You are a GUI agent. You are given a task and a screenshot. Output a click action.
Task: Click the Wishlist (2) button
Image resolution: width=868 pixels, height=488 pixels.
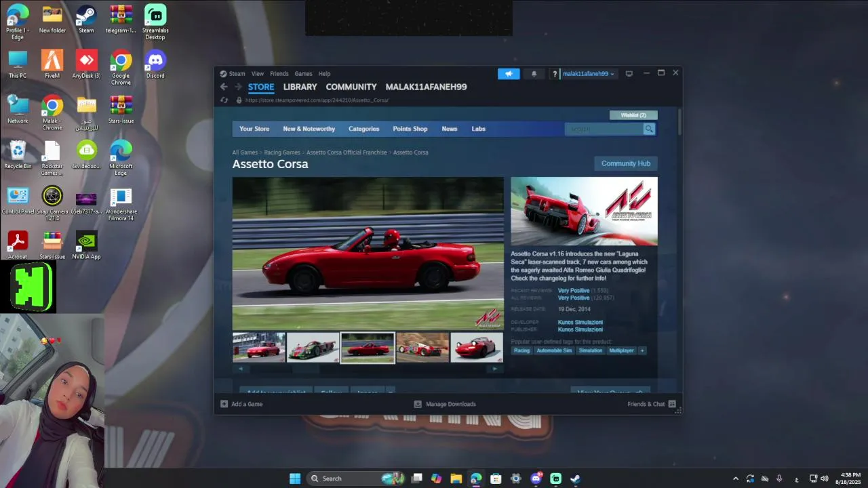[633, 115]
